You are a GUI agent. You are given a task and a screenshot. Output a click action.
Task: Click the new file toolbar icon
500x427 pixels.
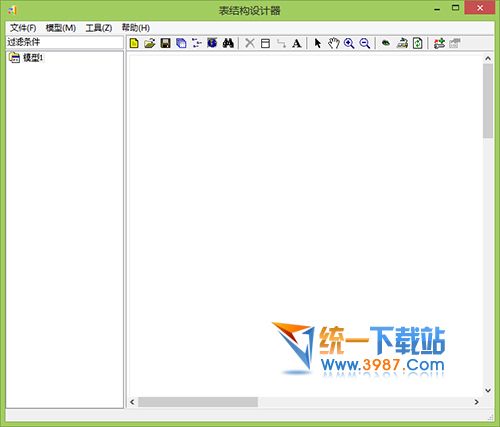[x=134, y=43]
